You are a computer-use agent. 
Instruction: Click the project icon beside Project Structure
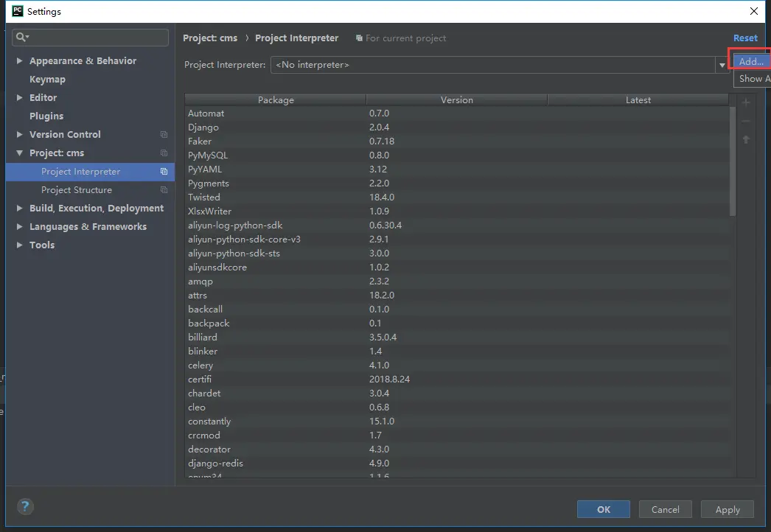164,190
